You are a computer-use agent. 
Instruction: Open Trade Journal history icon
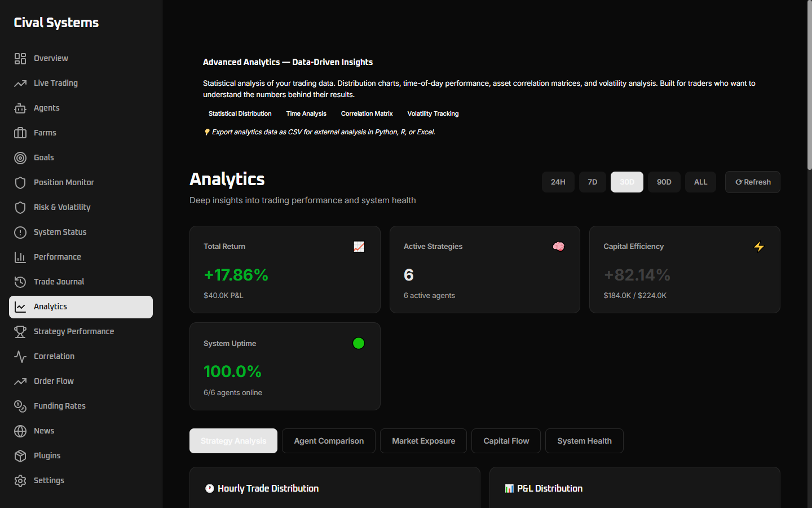(x=20, y=282)
